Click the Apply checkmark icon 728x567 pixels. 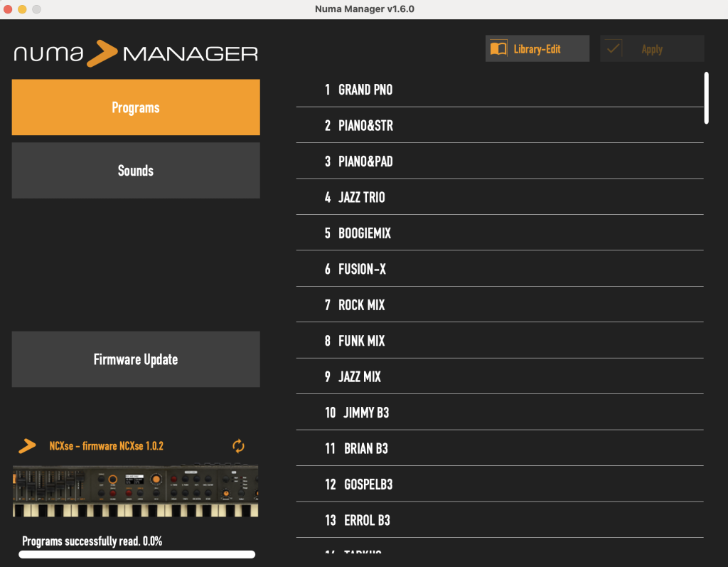click(x=614, y=49)
